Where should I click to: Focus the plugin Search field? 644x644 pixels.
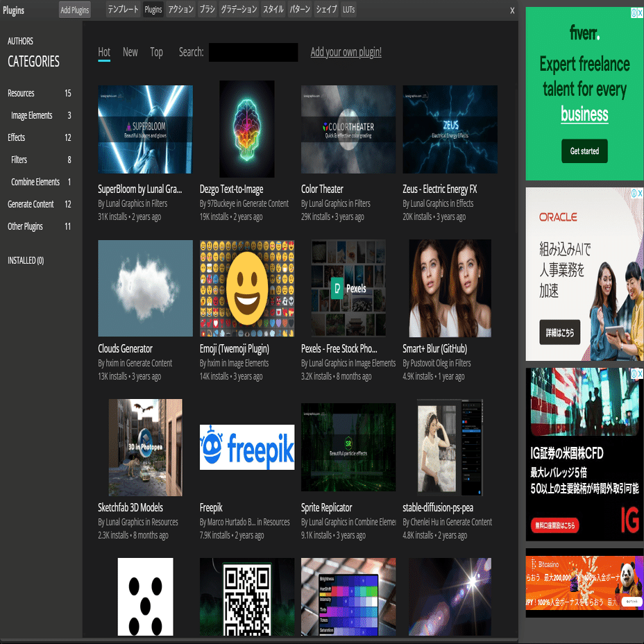coord(253,52)
